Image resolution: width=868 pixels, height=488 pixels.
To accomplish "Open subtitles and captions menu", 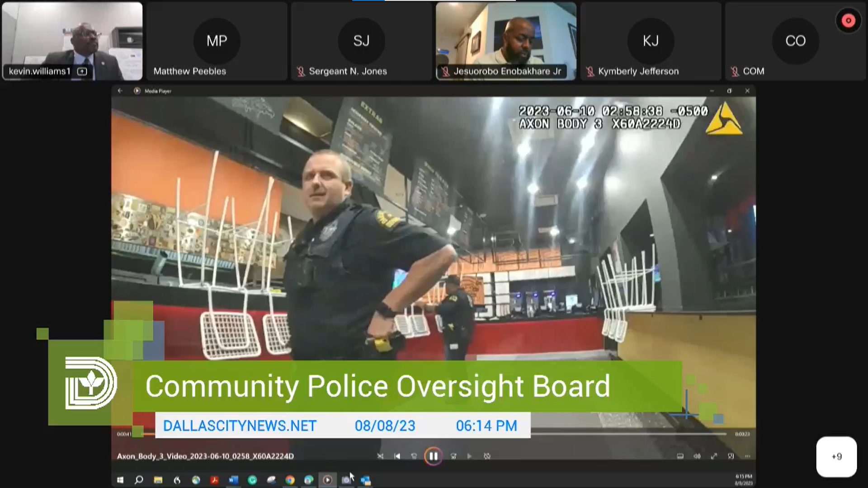I will coord(680,456).
